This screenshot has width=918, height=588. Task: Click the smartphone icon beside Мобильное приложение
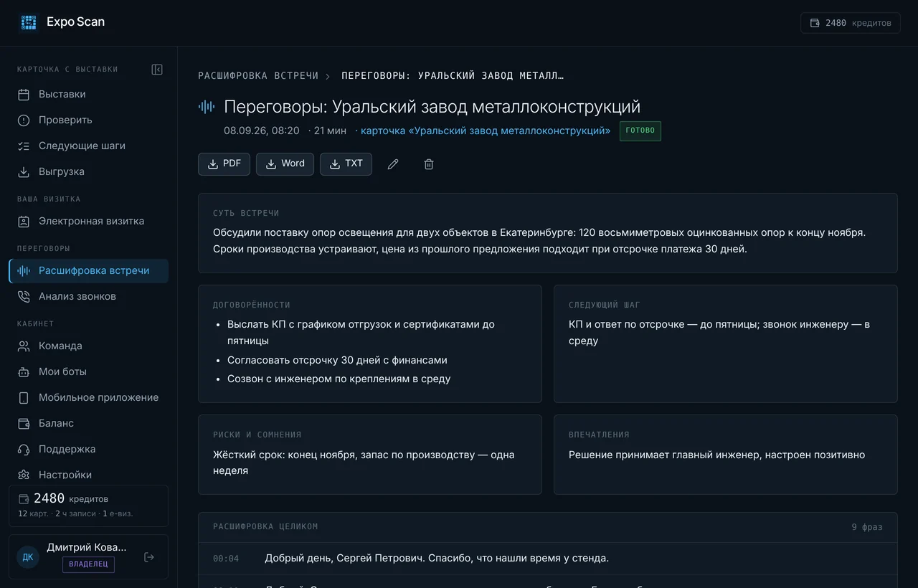tap(24, 398)
